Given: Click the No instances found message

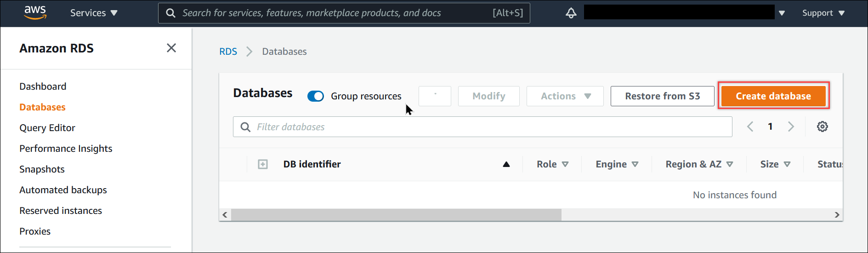Looking at the screenshot, I should coord(735,195).
